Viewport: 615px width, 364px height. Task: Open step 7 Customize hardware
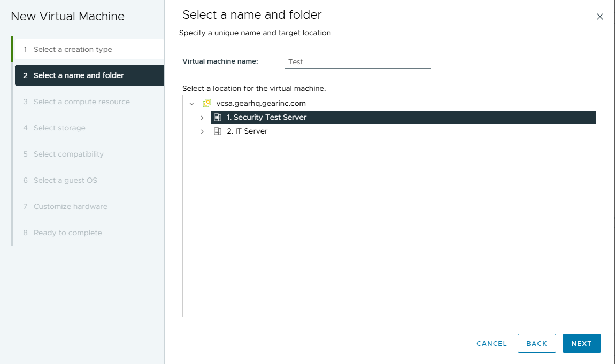coord(70,206)
